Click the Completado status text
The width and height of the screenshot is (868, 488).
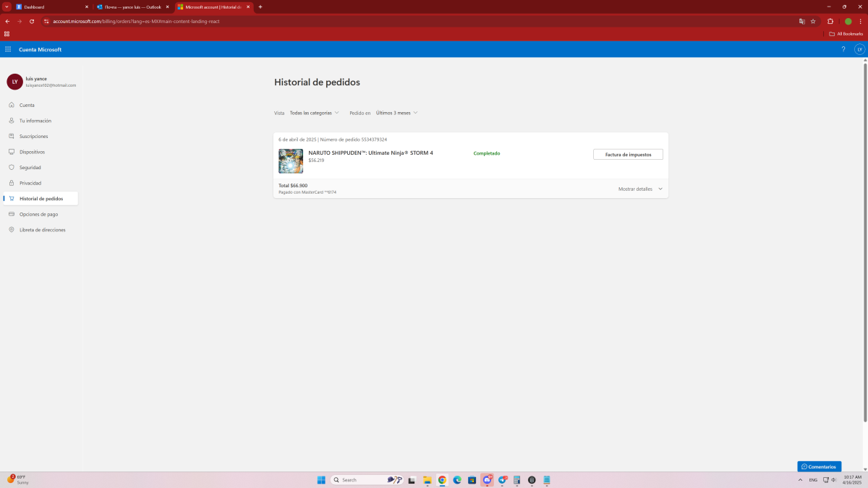(x=486, y=153)
